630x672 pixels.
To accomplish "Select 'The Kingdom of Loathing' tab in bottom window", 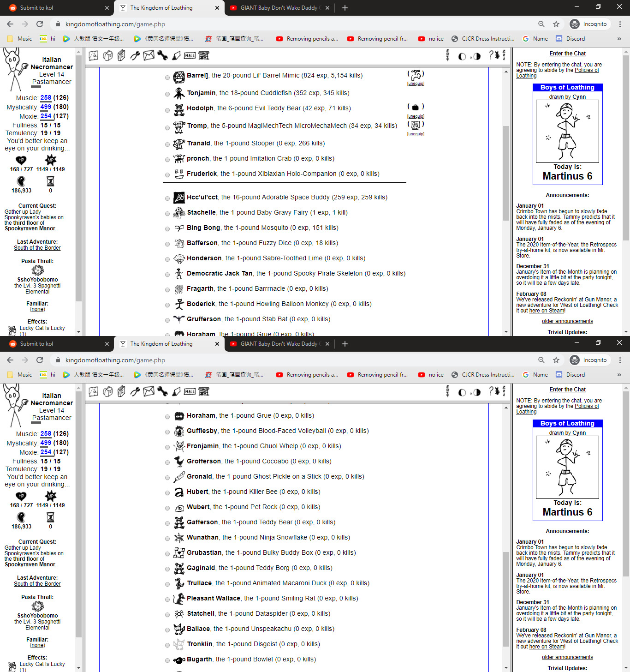I will tap(169, 344).
